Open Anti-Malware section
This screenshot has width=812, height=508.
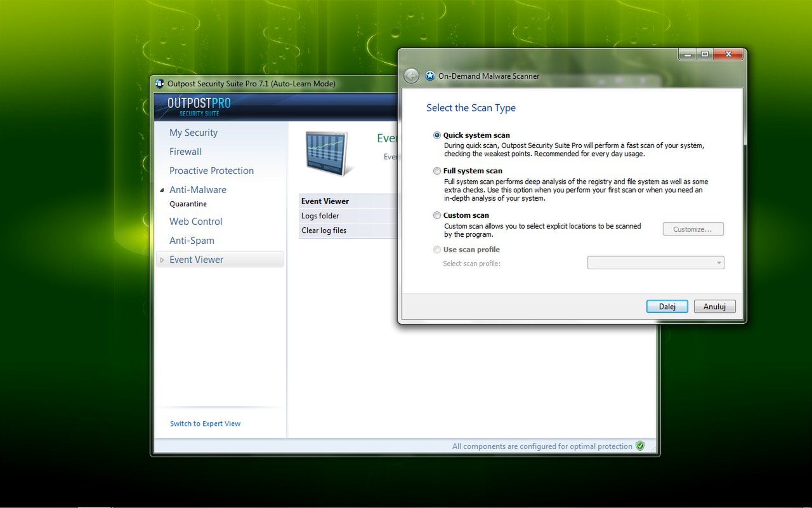(x=198, y=190)
